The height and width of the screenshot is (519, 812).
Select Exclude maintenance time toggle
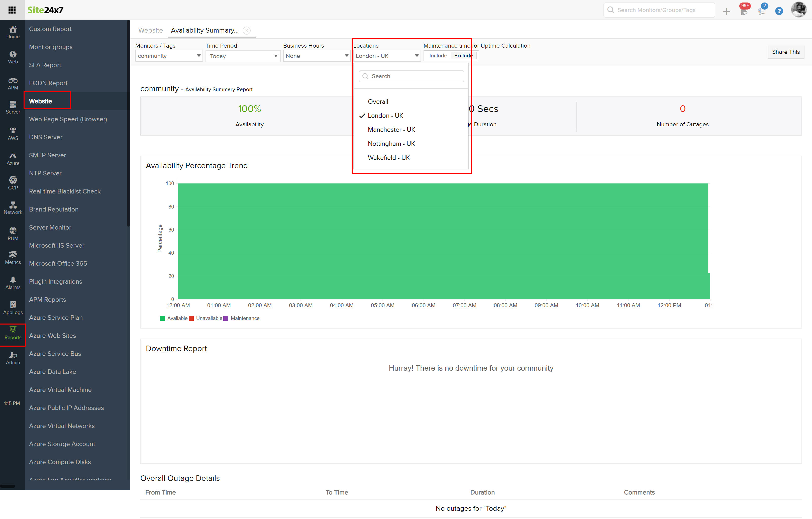pyautogui.click(x=463, y=56)
